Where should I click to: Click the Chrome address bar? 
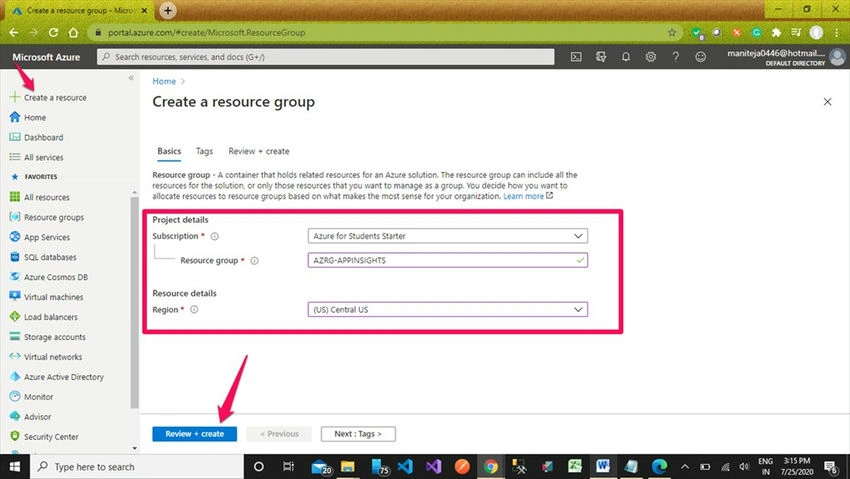(383, 33)
